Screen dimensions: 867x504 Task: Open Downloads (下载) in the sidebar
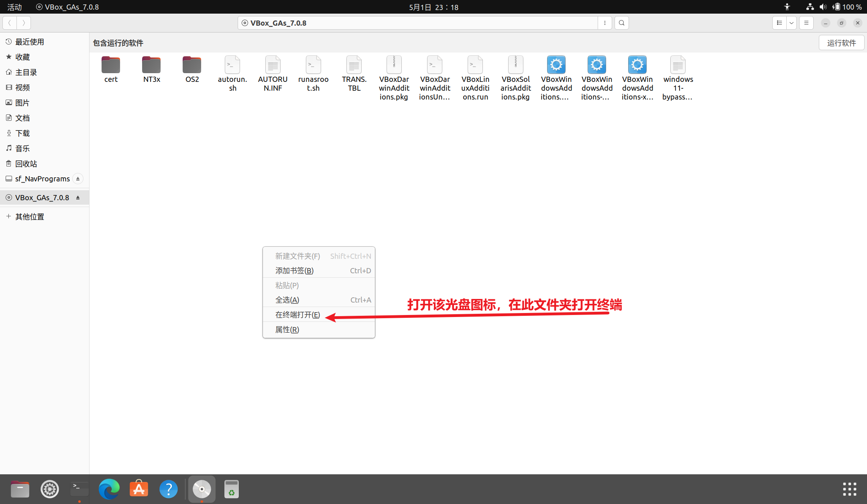22,133
